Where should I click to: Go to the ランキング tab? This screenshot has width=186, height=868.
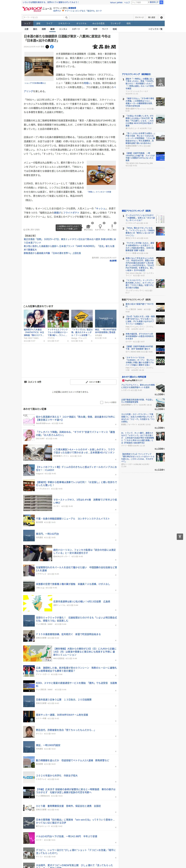point(115,24)
